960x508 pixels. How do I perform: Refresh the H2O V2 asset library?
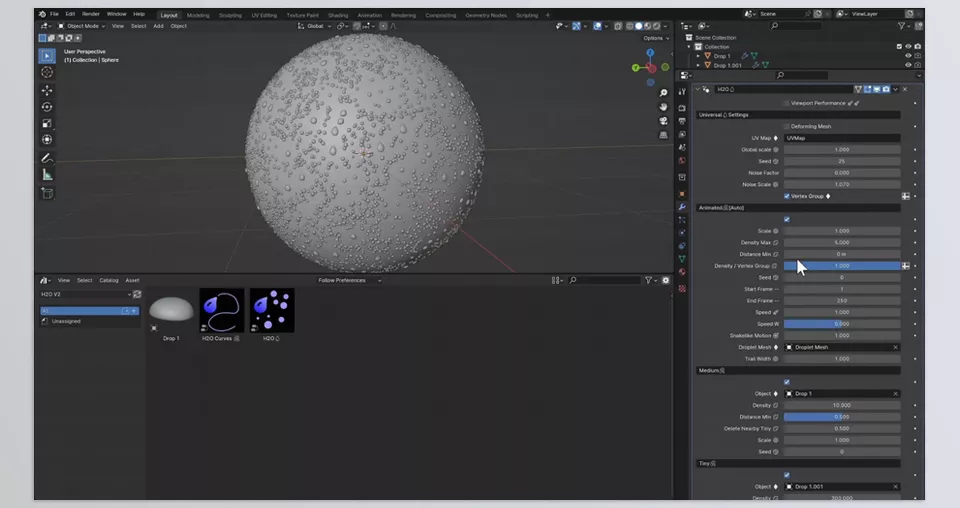137,294
